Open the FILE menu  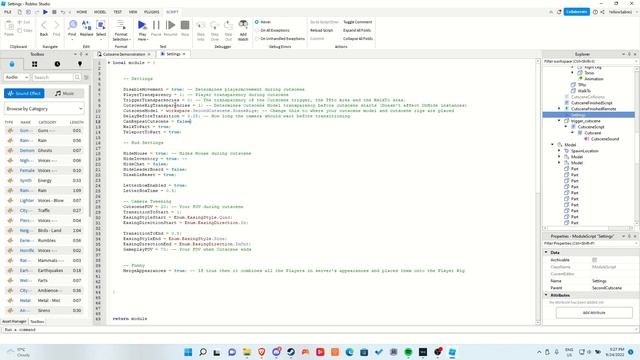click(x=8, y=12)
